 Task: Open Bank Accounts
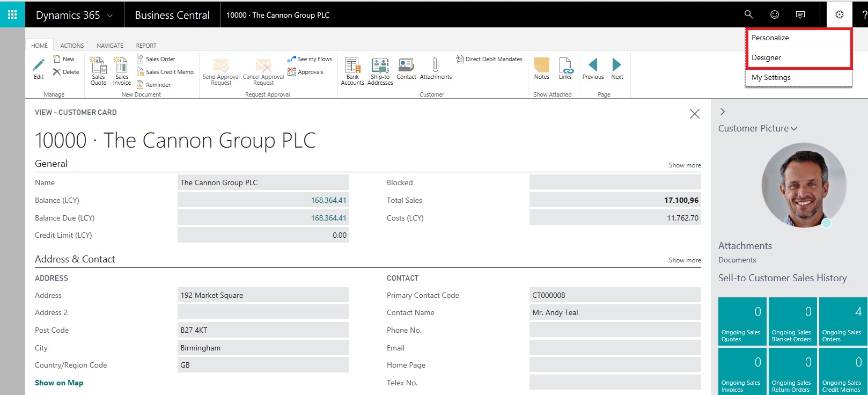click(x=352, y=71)
